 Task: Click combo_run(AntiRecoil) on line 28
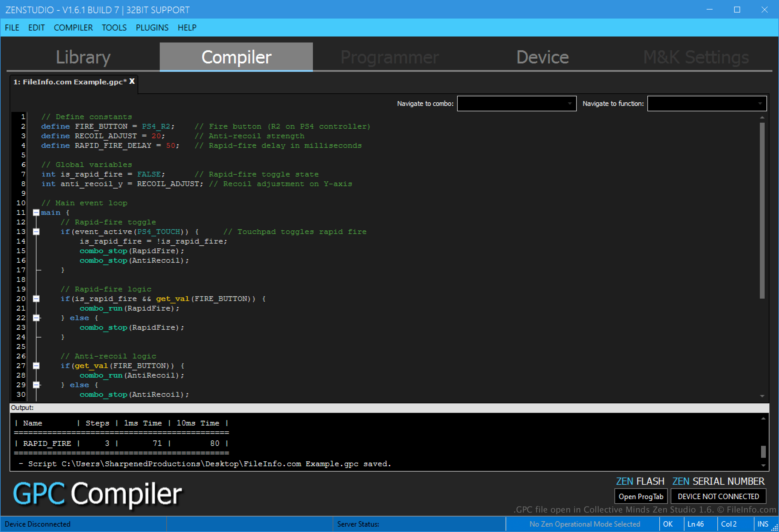click(x=132, y=376)
